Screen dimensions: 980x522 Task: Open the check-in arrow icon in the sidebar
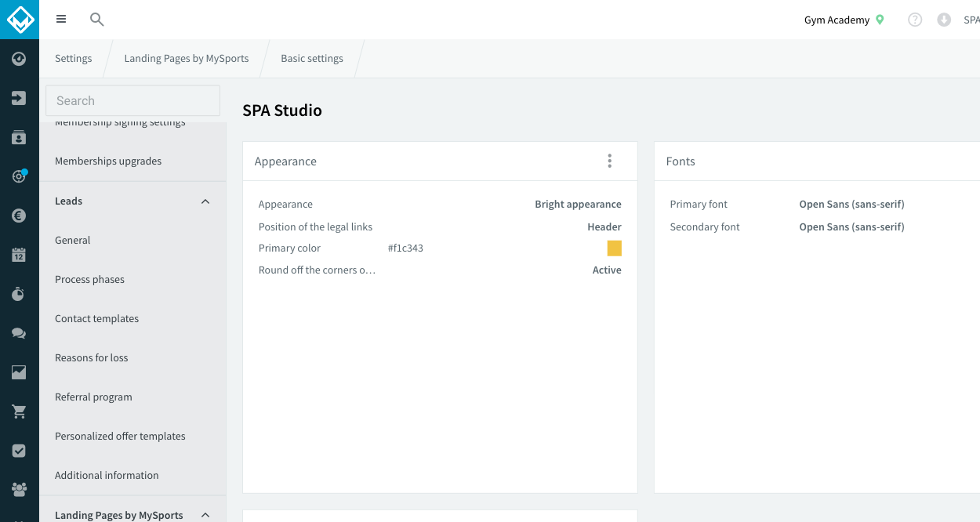[x=20, y=98]
